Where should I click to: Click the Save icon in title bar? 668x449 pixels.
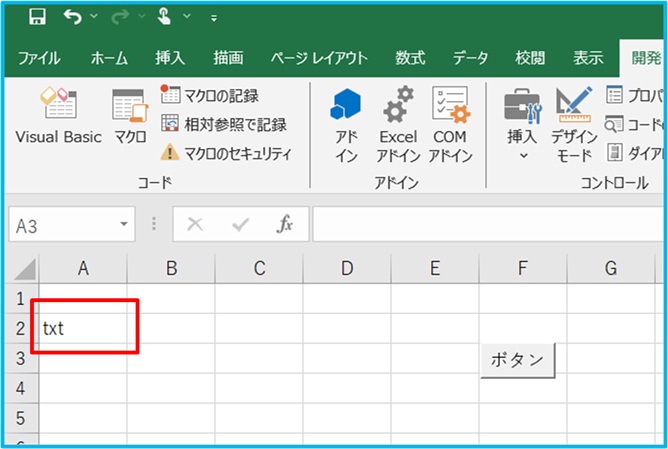[x=37, y=17]
